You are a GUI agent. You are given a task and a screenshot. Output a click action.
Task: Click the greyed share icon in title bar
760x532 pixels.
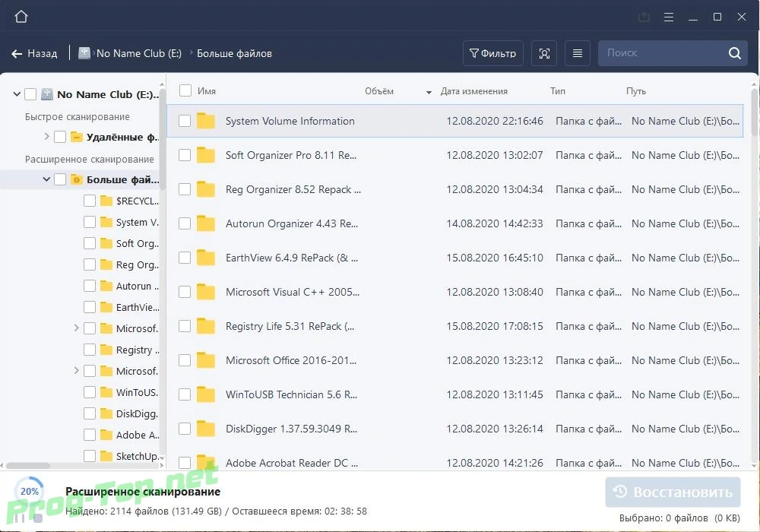(644, 17)
